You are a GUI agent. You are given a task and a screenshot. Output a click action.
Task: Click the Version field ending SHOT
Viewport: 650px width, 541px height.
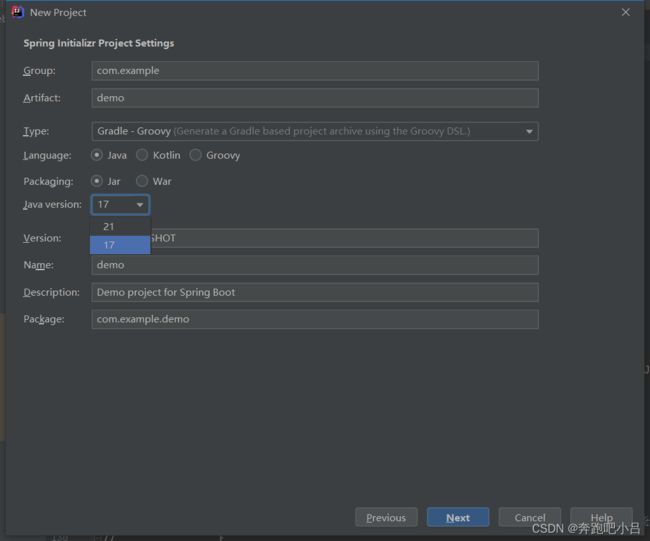click(345, 238)
